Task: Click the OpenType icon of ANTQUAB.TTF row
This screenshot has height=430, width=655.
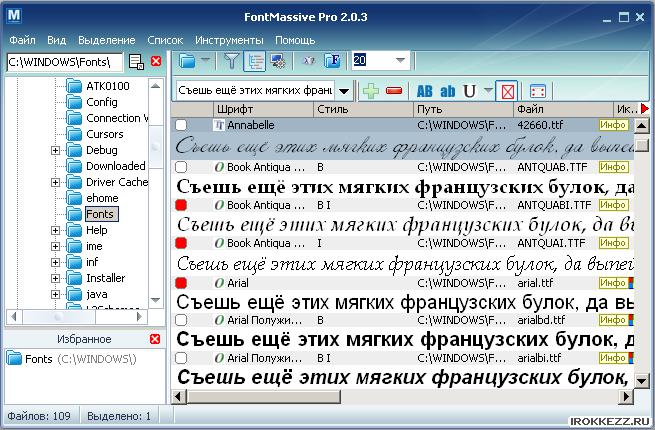Action: pyautogui.click(x=219, y=167)
